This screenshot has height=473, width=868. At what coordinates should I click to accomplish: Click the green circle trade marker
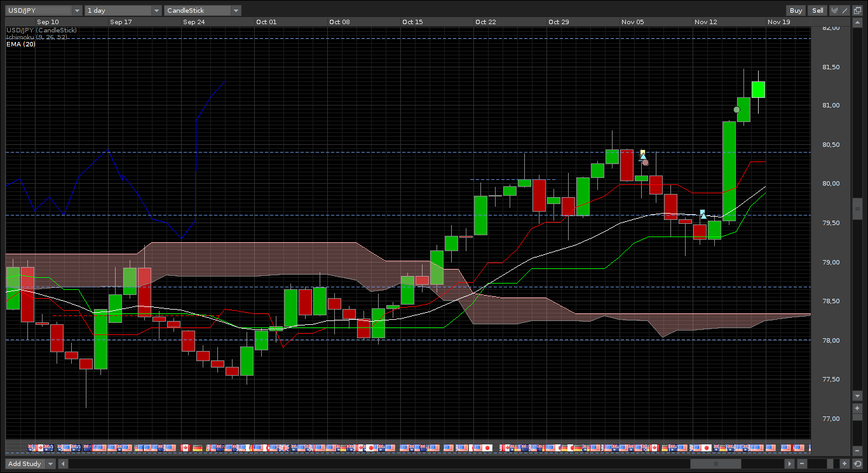(x=736, y=109)
